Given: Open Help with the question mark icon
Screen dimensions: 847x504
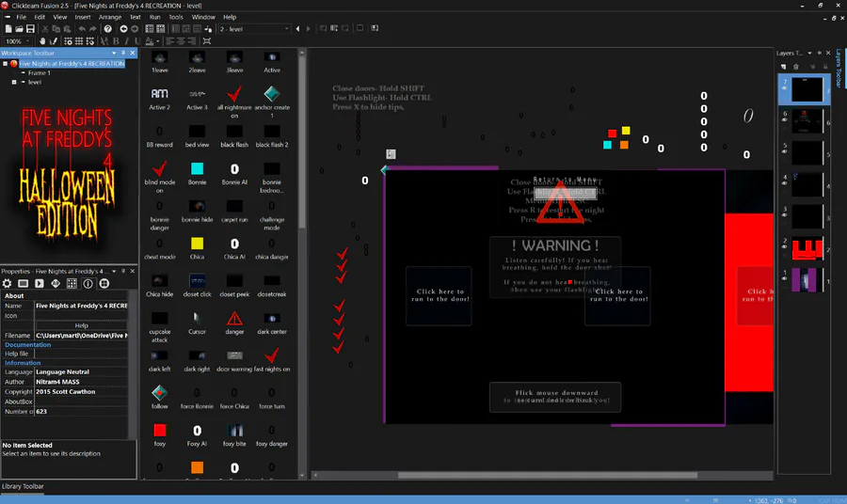Looking at the screenshot, I should click(x=108, y=29).
